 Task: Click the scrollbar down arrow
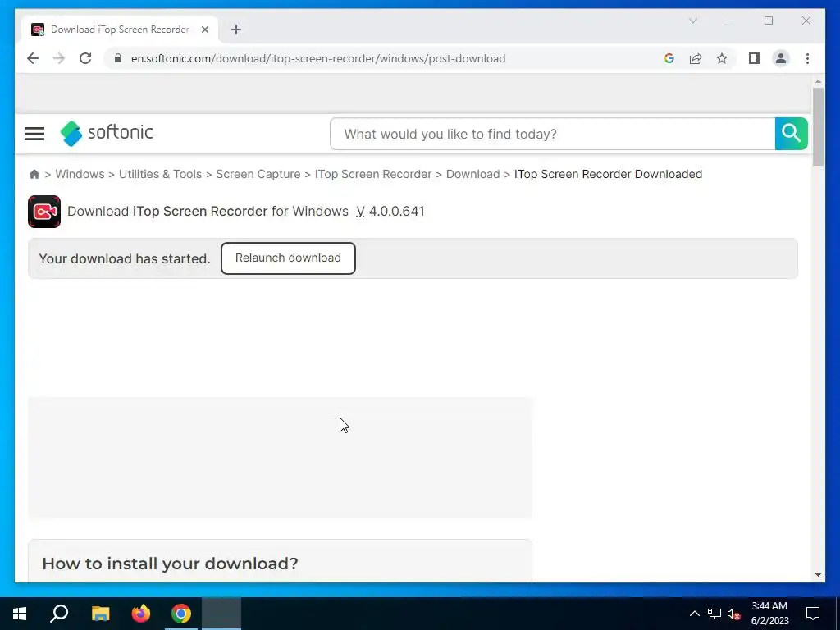pyautogui.click(x=818, y=575)
